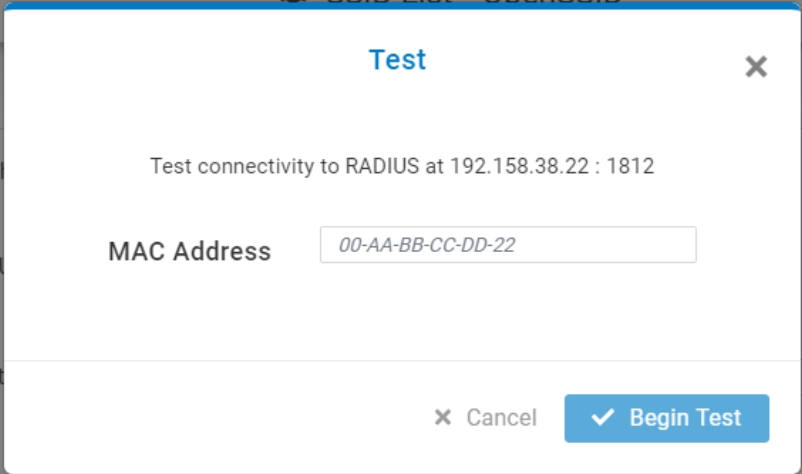Click the 1812 port number text
The height and width of the screenshot is (474, 802).
point(631,166)
